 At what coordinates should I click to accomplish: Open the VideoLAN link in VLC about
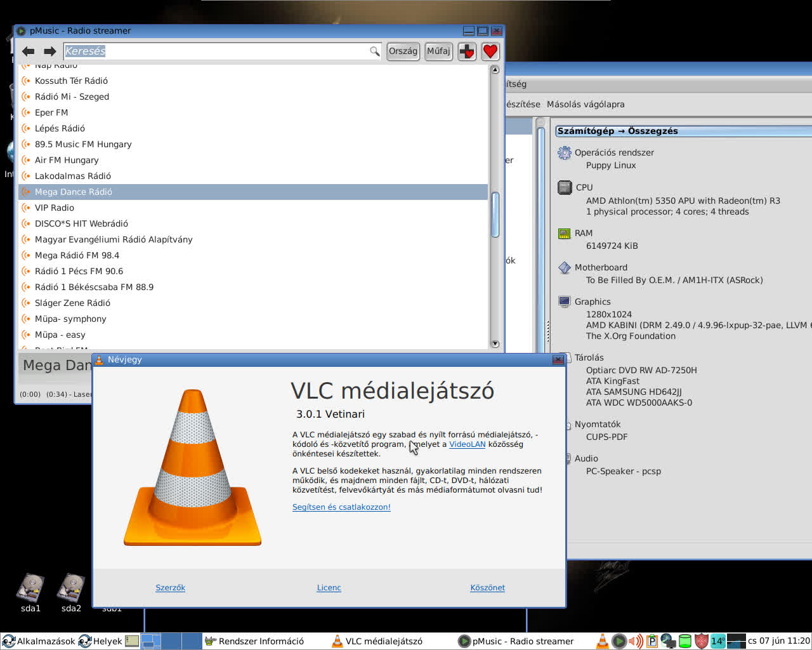(467, 444)
